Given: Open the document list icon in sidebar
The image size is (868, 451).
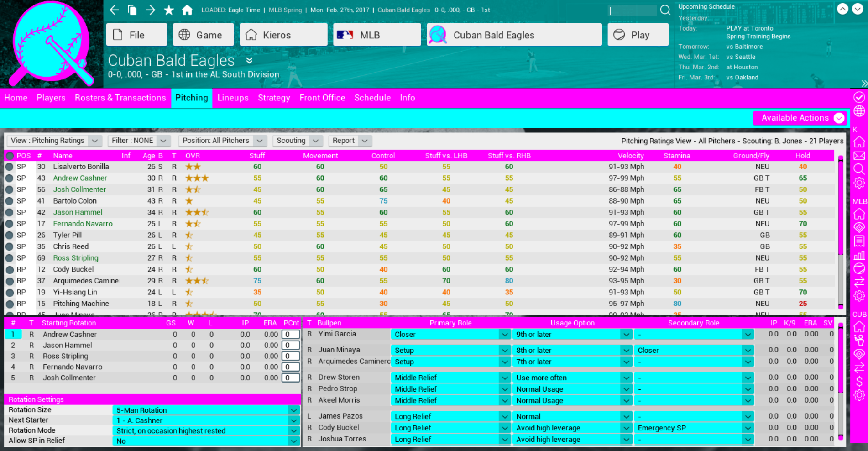Looking at the screenshot, I should tap(859, 241).
